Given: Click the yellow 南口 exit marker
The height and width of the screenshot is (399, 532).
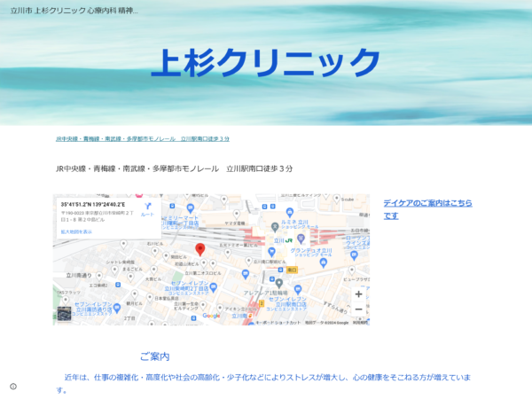Looking at the screenshot, I should pyautogui.click(x=292, y=270).
